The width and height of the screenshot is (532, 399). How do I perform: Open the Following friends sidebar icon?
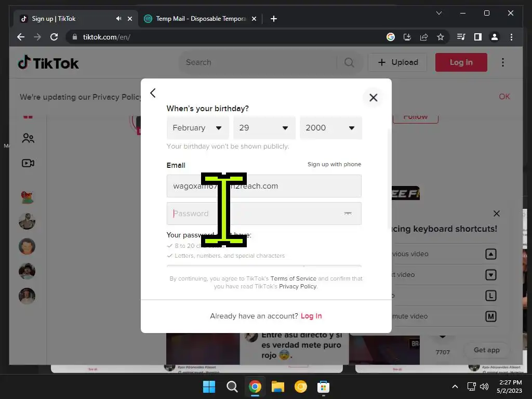click(x=28, y=138)
